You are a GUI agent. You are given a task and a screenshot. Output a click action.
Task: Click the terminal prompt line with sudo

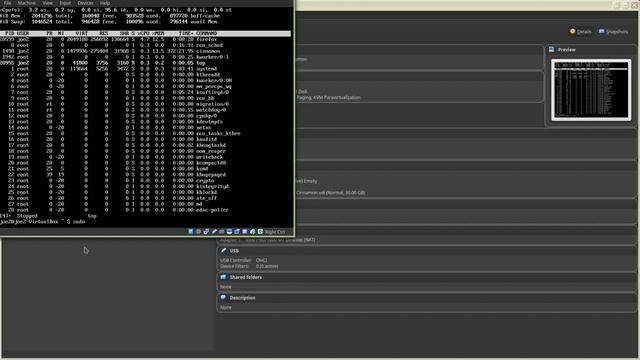42,222
